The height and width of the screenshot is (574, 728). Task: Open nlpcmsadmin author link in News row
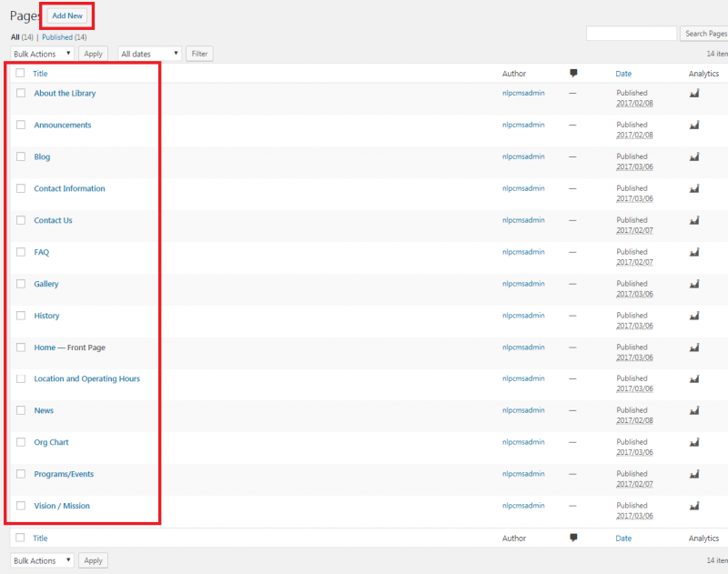coord(523,410)
